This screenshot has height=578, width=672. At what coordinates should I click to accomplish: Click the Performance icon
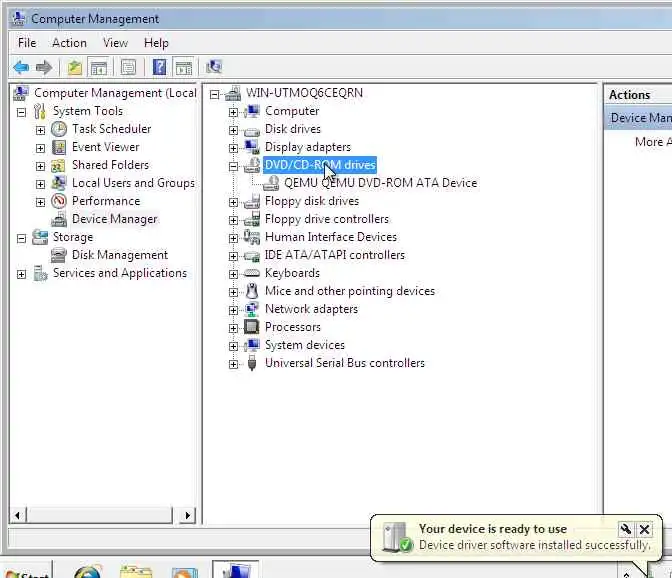click(59, 201)
